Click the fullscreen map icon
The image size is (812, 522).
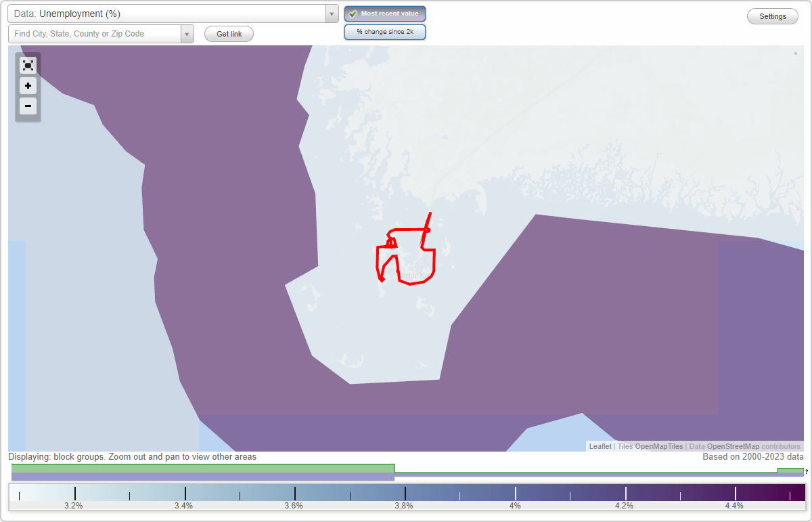28,65
